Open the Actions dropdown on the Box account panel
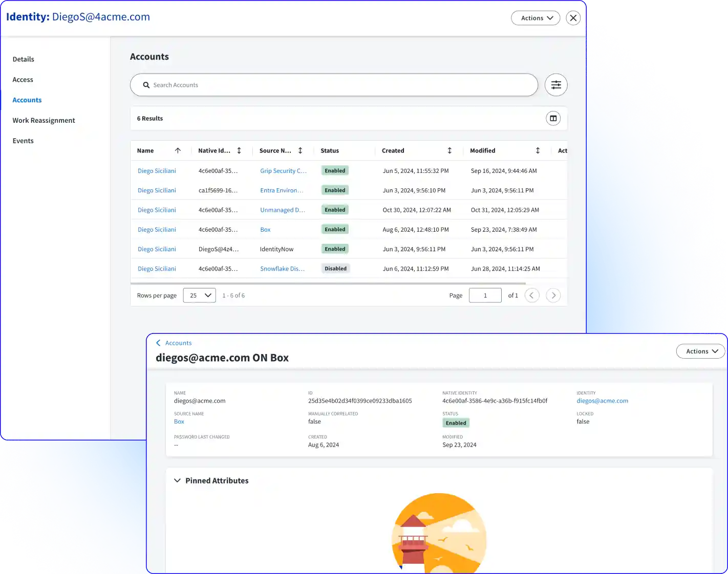The image size is (728, 574). pos(700,351)
